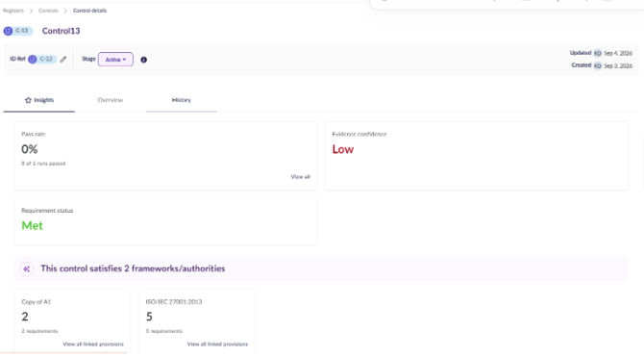Switch to the Insights tab
Screen dimensions: 644x357
[39, 100]
